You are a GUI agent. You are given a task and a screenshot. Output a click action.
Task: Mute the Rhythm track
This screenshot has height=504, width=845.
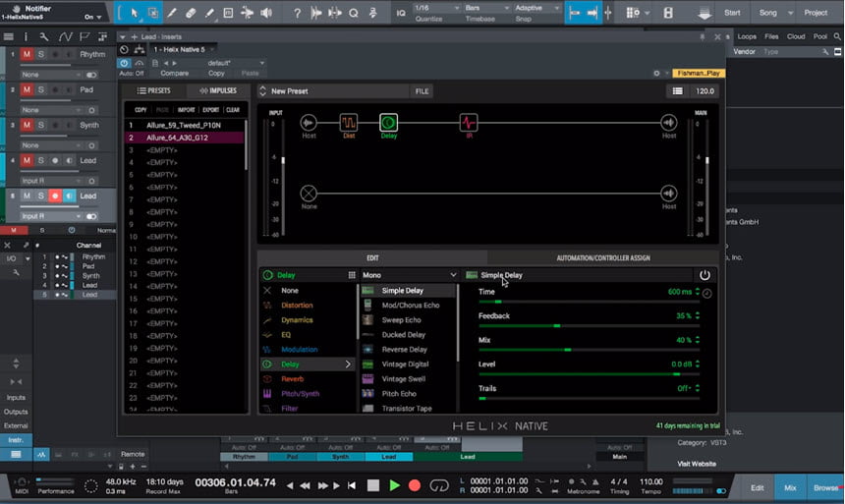pyautogui.click(x=27, y=54)
